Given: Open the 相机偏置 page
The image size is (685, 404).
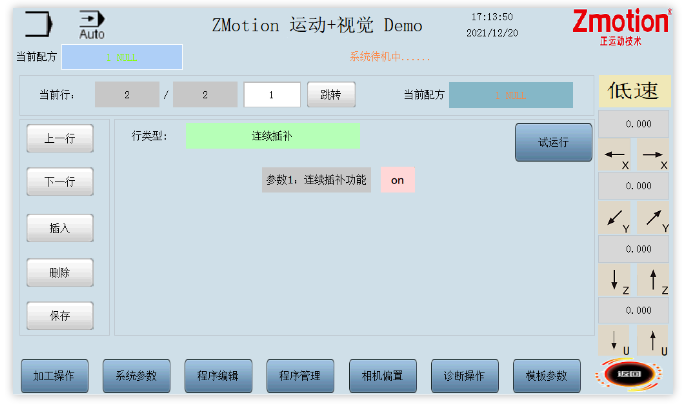Looking at the screenshot, I should 383,376.
